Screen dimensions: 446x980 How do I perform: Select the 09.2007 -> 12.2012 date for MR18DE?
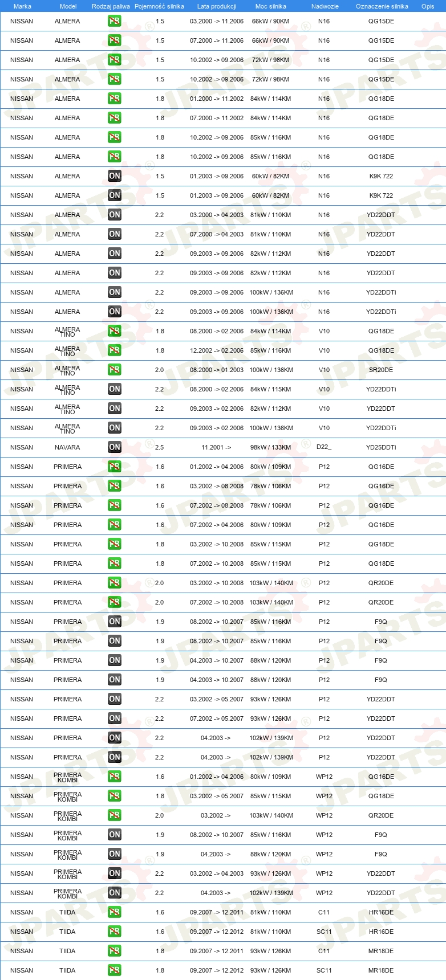click(x=217, y=970)
